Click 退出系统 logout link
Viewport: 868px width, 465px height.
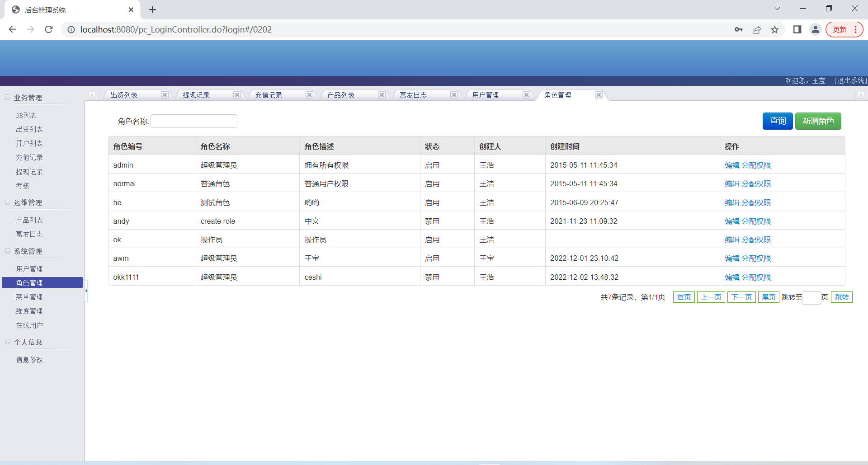pyautogui.click(x=850, y=81)
